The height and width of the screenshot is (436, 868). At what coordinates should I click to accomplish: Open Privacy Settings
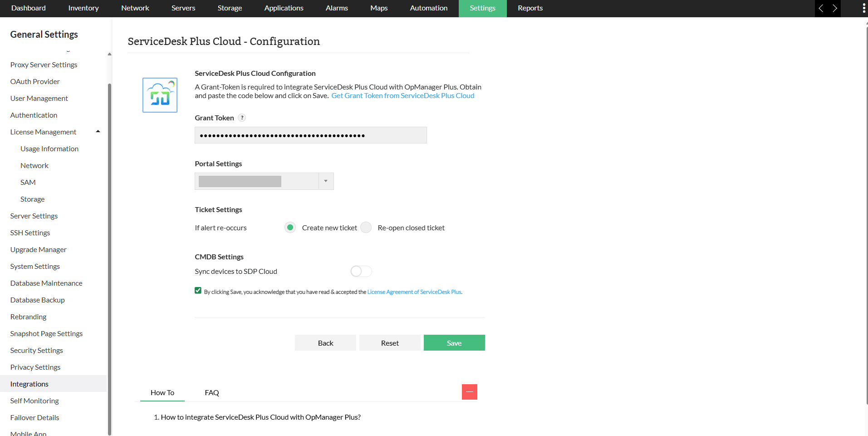point(35,367)
